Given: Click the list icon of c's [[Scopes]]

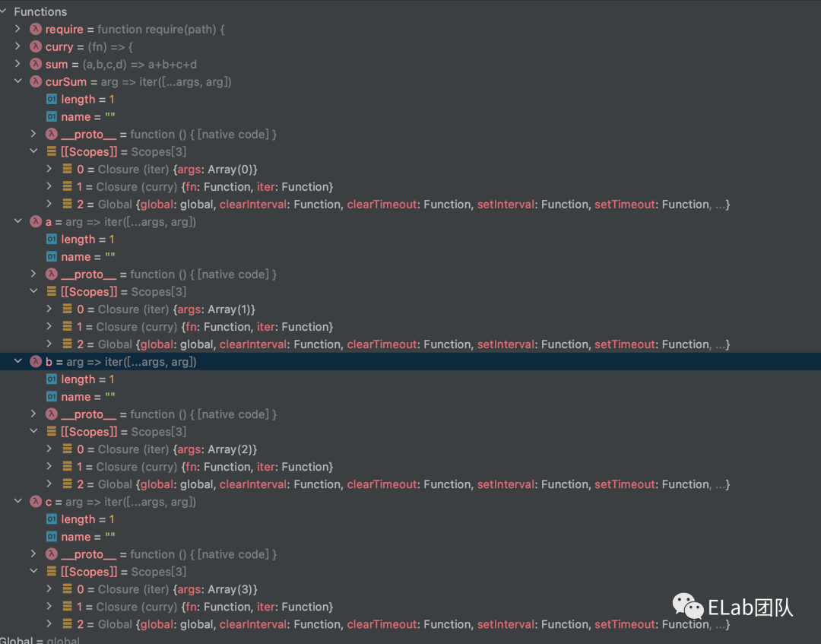Looking at the screenshot, I should pos(52,571).
